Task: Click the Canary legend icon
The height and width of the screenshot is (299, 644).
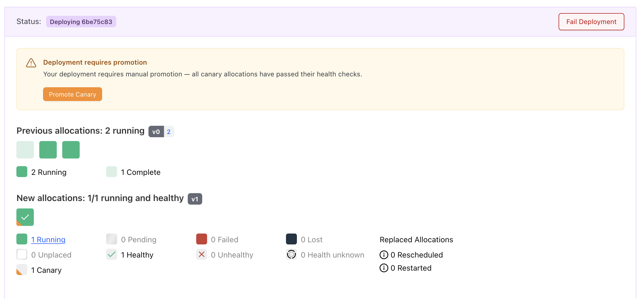Action: point(22,270)
